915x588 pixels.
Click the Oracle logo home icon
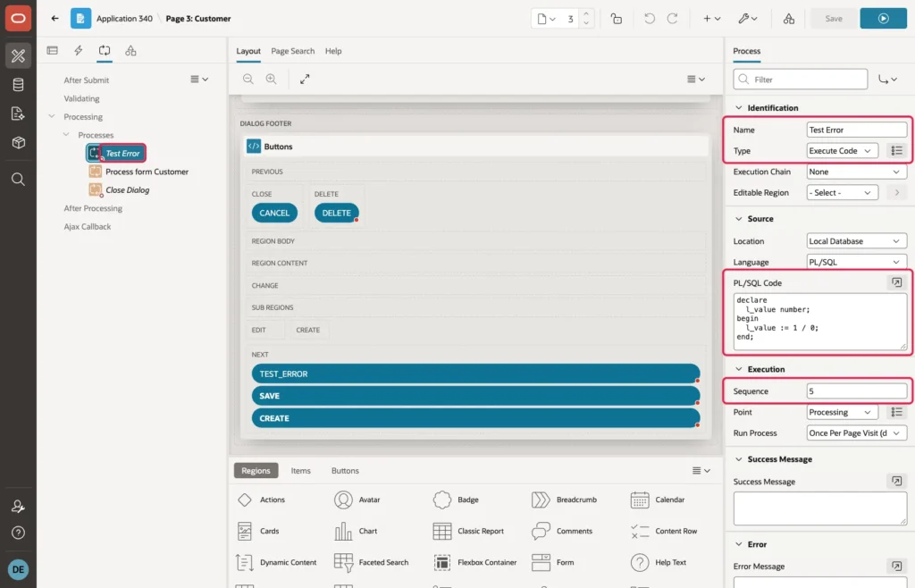(x=18, y=18)
